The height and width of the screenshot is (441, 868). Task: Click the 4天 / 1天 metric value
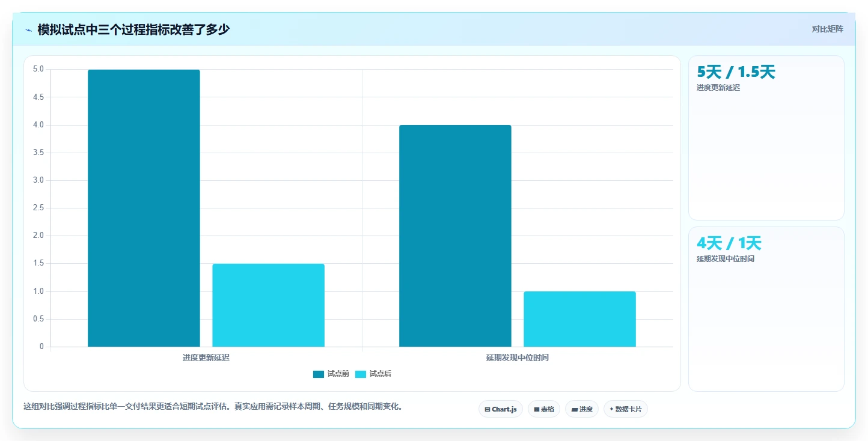[x=729, y=243]
